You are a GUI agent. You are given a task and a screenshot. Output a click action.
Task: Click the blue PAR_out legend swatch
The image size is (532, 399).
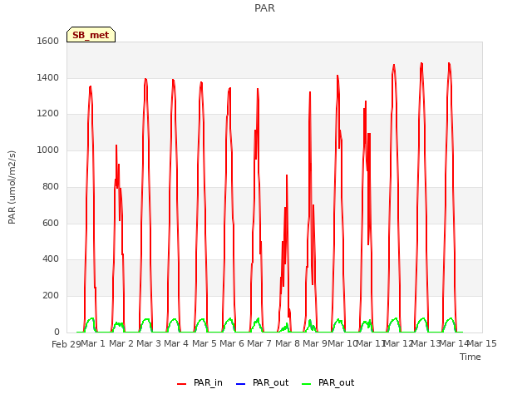point(240,384)
